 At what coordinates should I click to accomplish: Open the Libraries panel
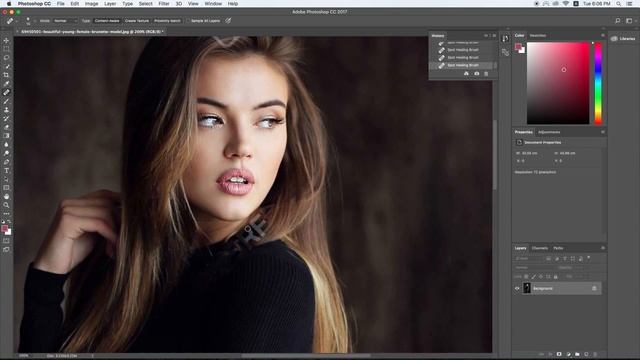(623, 39)
